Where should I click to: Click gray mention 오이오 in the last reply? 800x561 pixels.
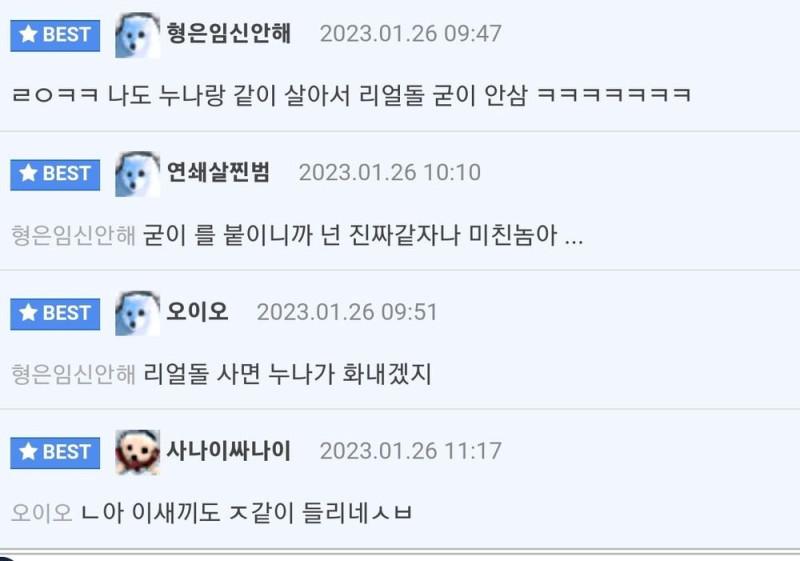tap(42, 513)
